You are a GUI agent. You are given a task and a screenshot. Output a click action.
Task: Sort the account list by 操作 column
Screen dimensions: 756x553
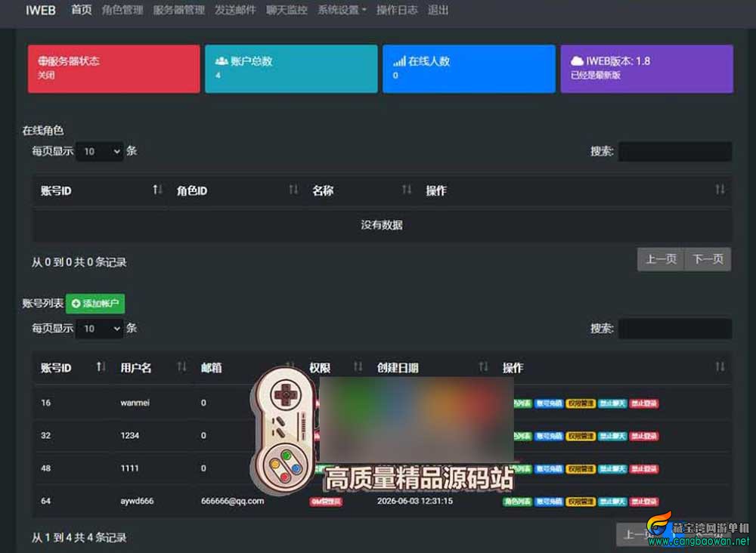613,368
